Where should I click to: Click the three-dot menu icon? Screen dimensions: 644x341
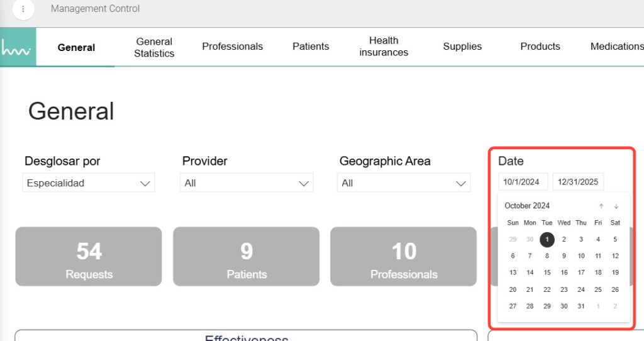(23, 9)
